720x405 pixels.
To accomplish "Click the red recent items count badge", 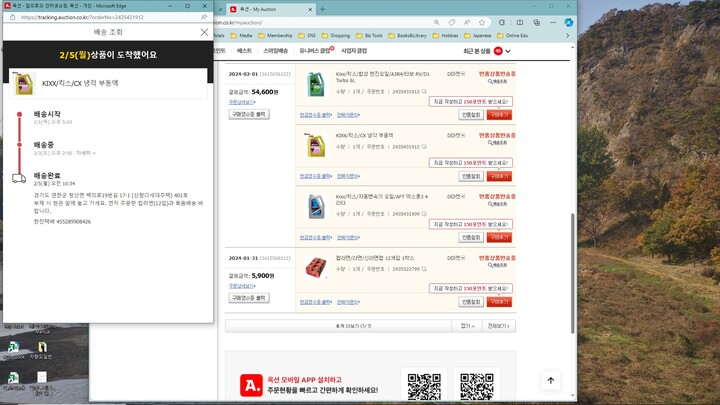I will (498, 51).
